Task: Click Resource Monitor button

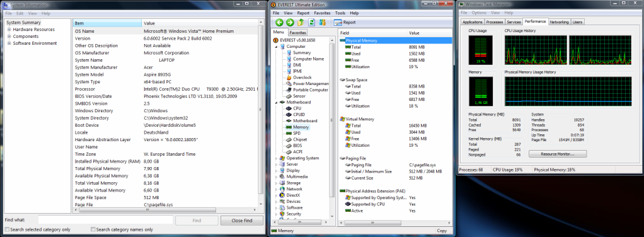Action: coord(558,154)
